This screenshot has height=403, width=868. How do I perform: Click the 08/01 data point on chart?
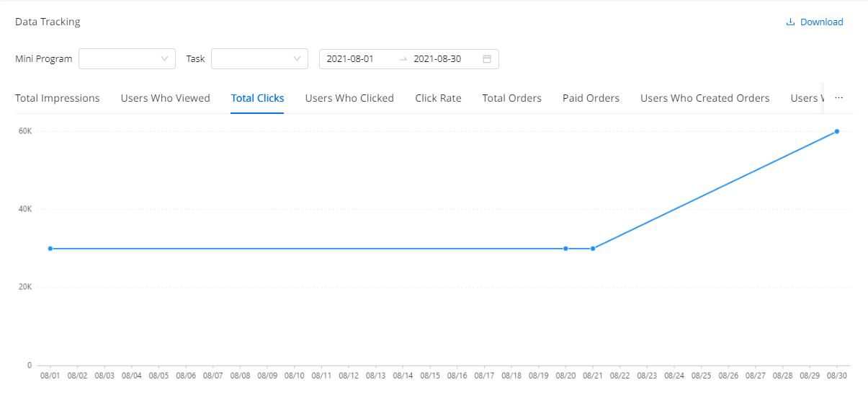click(50, 249)
